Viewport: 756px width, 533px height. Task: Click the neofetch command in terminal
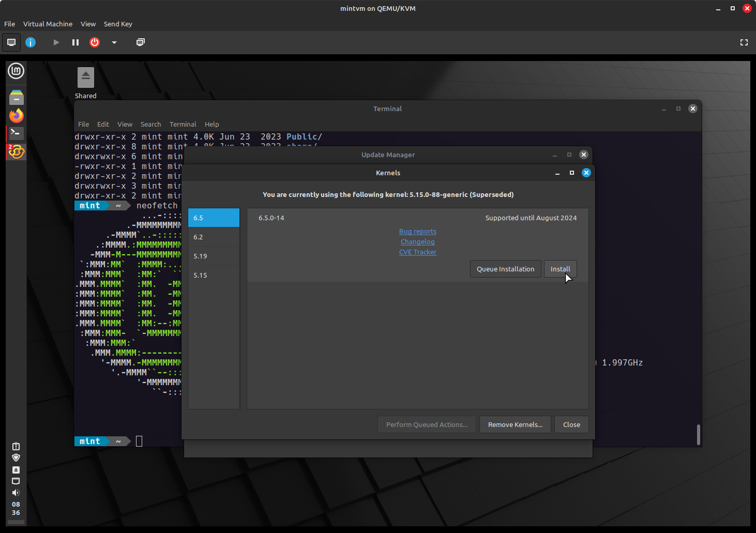(x=157, y=205)
